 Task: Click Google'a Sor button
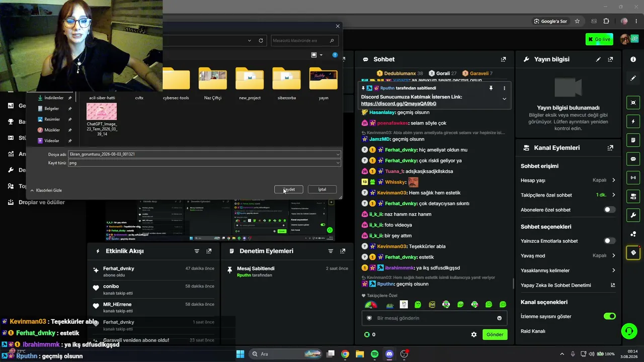550,21
